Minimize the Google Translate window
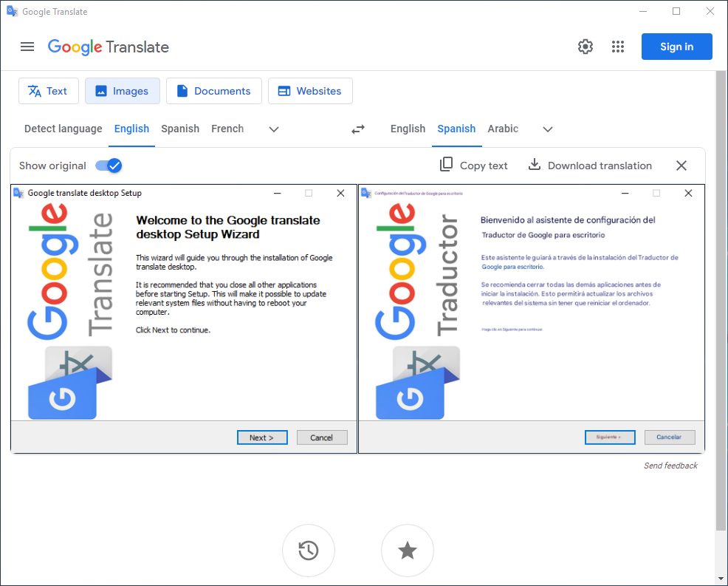Viewport: 728px width, 586px height. (x=643, y=11)
